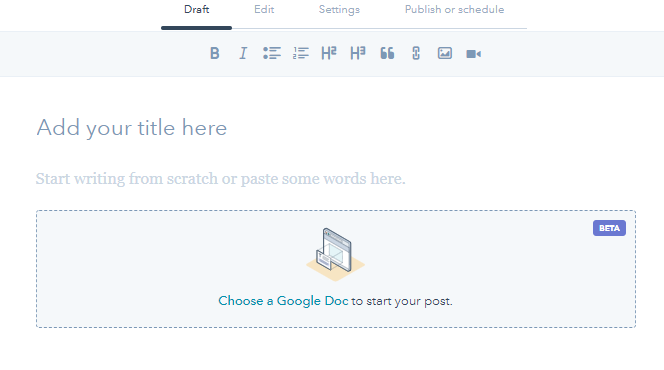Apply the H2 heading style
Image resolution: width=664 pixels, height=370 pixels.
click(329, 53)
